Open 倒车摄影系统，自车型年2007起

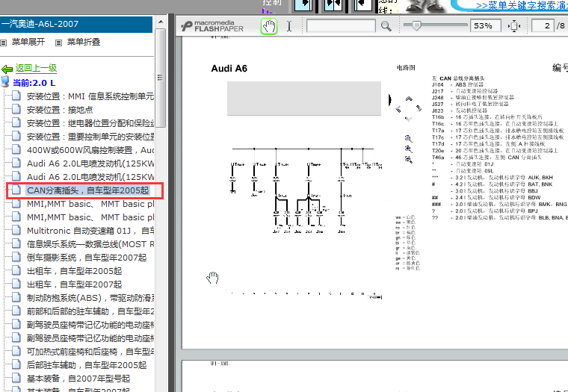(87, 258)
